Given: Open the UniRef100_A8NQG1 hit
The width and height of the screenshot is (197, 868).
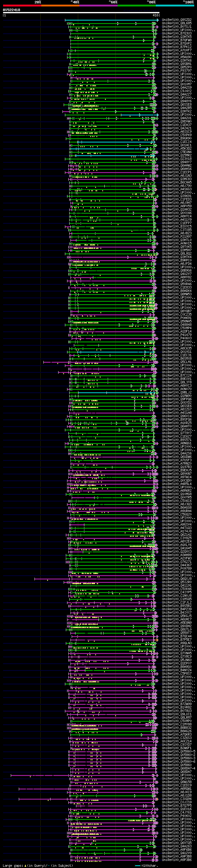Looking at the screenshot, I should [177, 443].
